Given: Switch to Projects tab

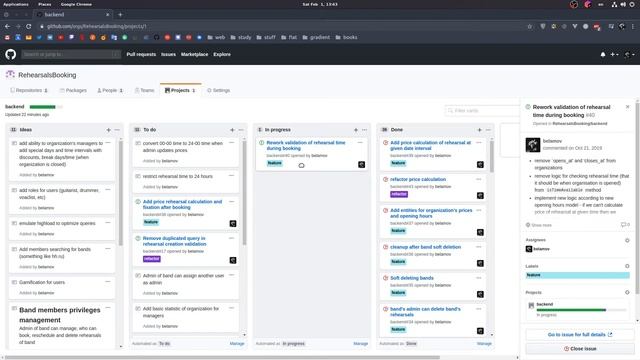Looking at the screenshot, I should [x=180, y=90].
